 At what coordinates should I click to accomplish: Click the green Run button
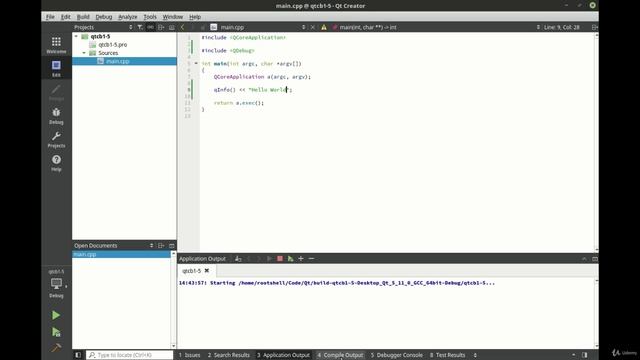click(x=56, y=315)
